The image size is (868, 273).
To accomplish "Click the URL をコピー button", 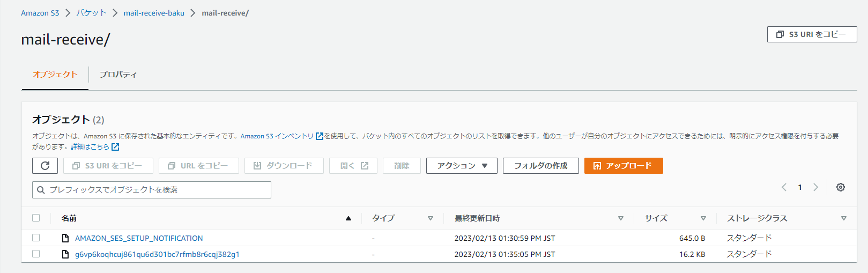I will coord(198,166).
